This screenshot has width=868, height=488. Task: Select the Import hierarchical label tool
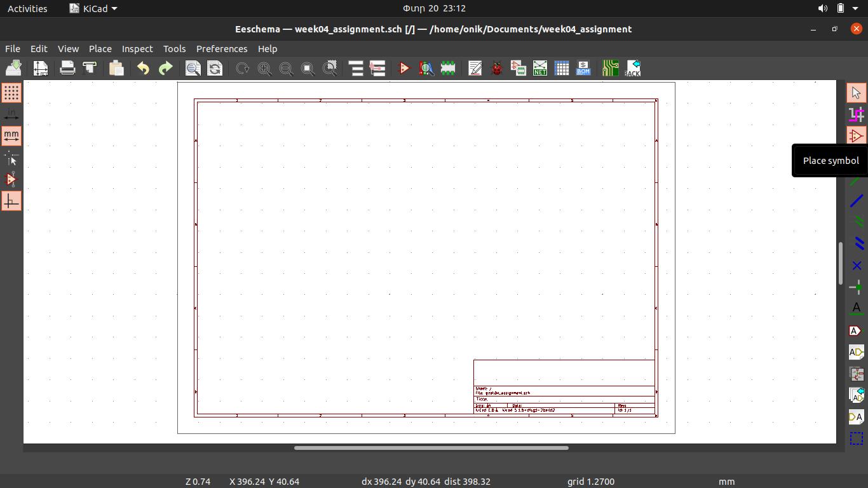pyautogui.click(x=856, y=395)
